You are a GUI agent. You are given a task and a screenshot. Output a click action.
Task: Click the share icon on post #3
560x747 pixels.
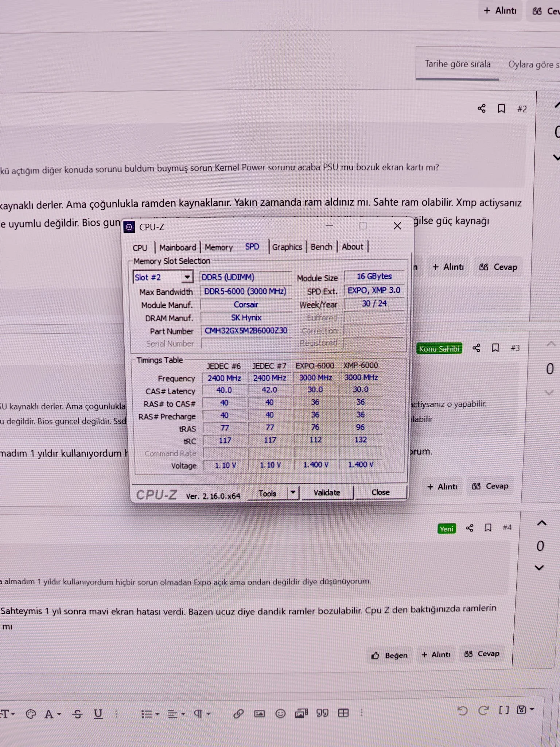[x=476, y=348]
